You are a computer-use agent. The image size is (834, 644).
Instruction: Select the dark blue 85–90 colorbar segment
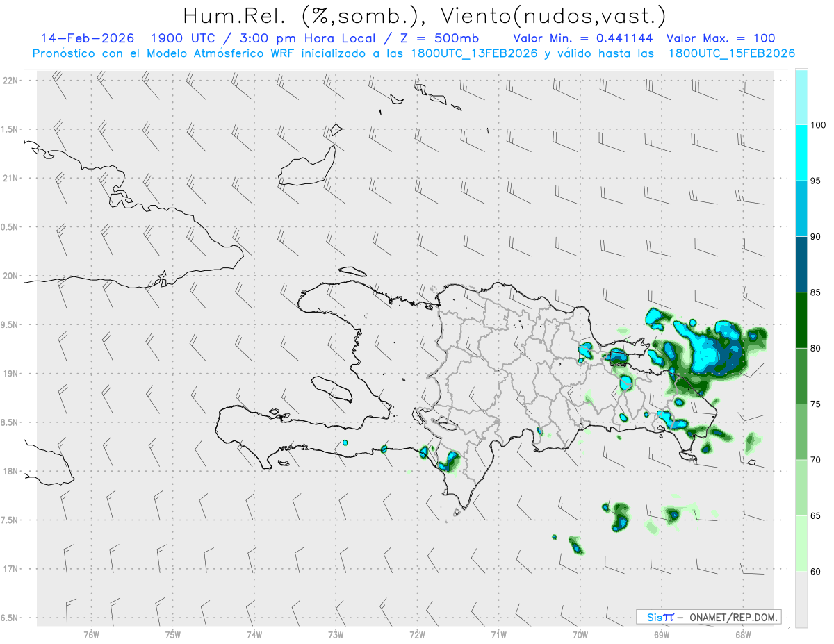tap(801, 265)
